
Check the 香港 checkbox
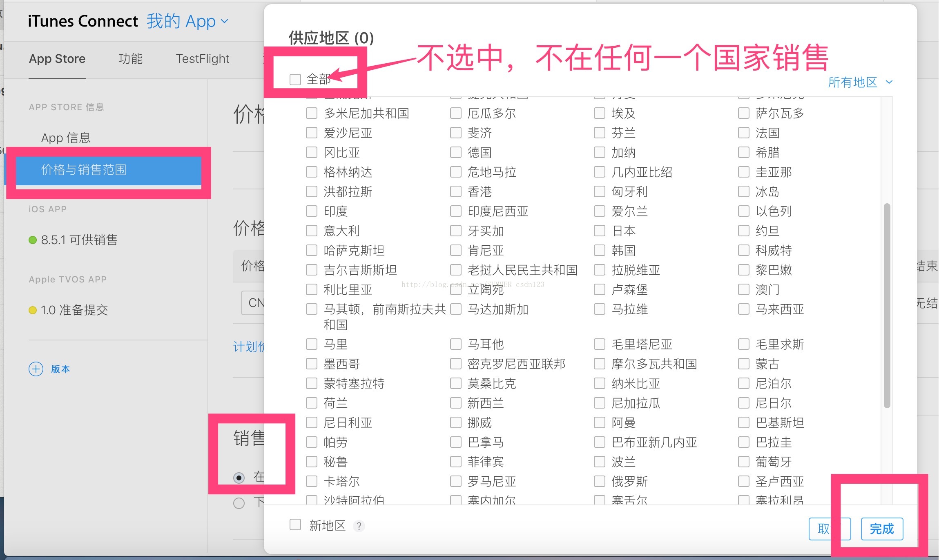[x=455, y=191]
